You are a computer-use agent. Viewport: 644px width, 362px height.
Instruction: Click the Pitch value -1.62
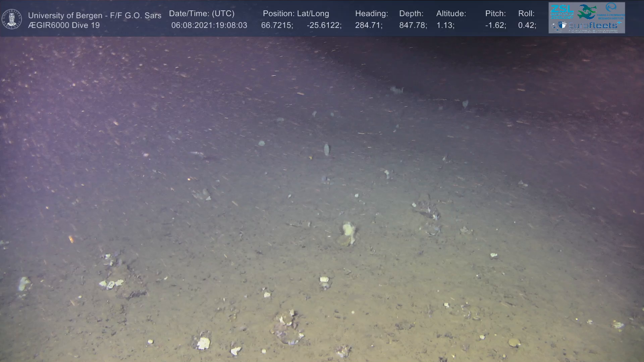pos(495,25)
